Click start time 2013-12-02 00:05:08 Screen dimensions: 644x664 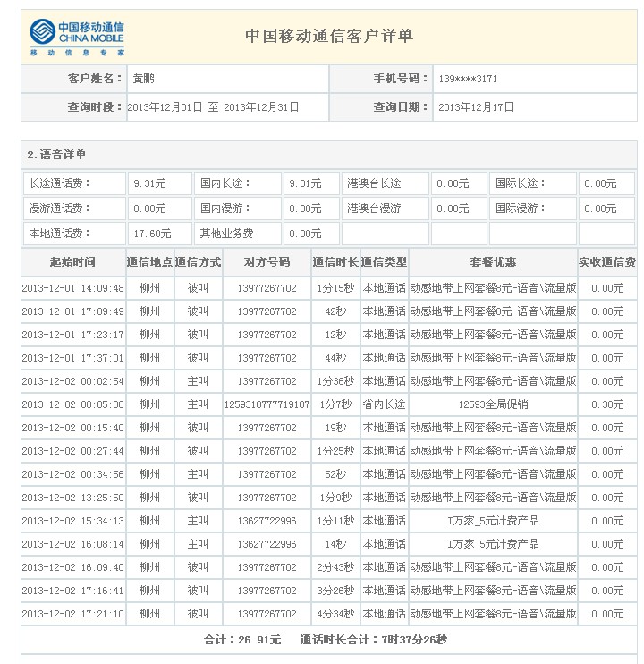click(72, 404)
